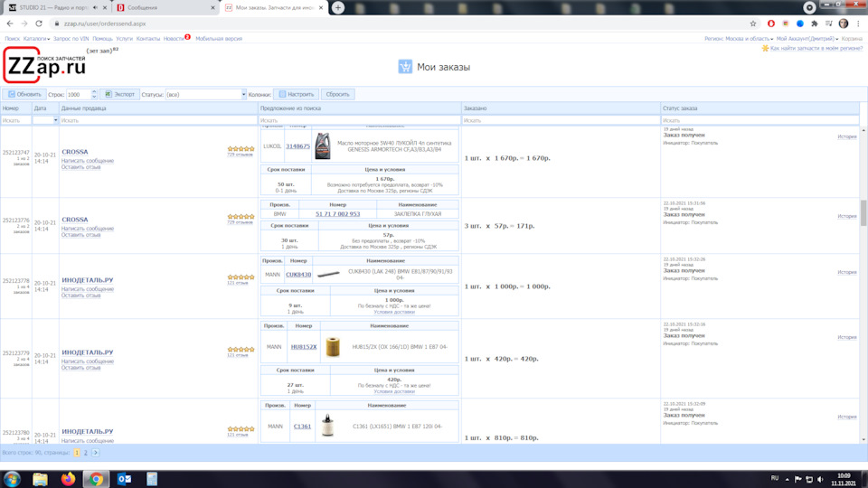Open Chrome three-dot menu

coord(858,23)
